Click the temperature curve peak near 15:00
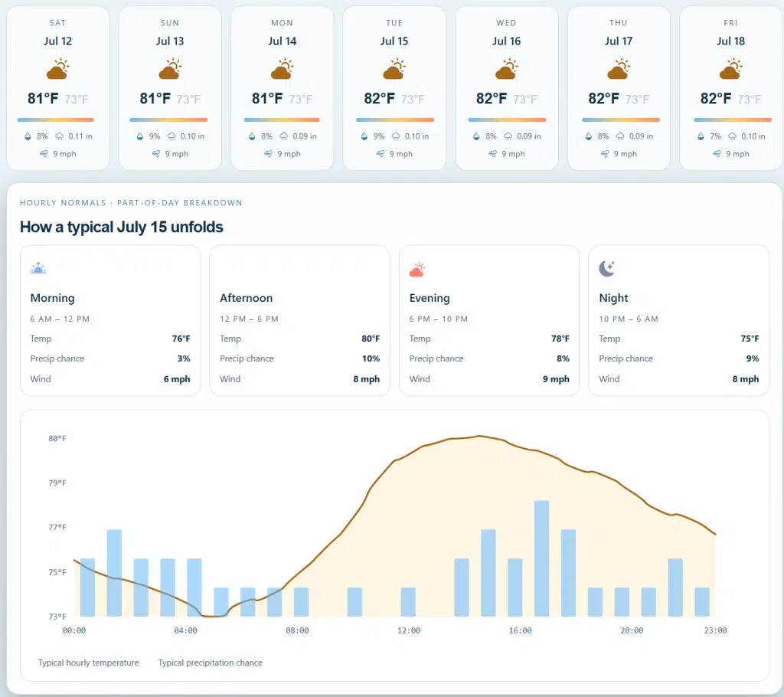 (x=479, y=436)
